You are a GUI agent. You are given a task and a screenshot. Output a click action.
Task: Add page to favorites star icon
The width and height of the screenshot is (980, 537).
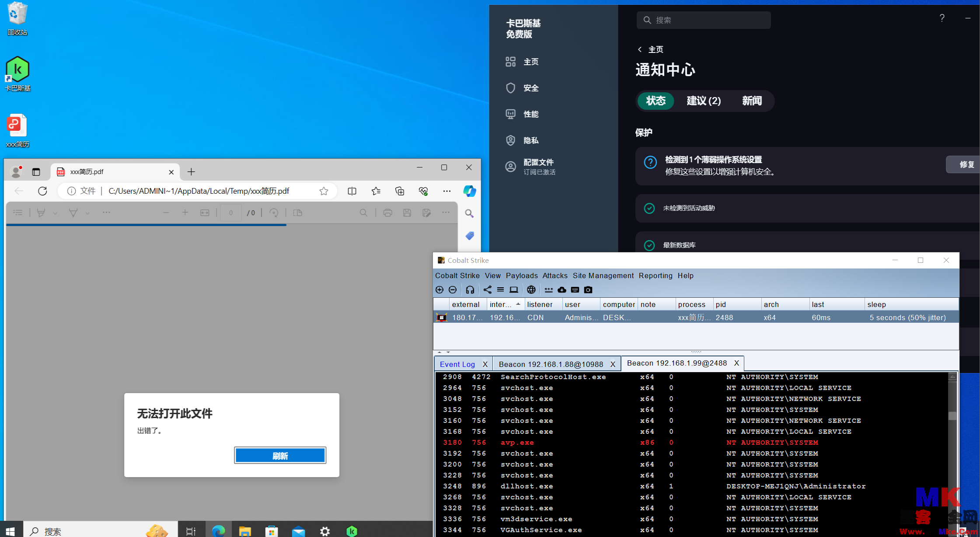coord(324,191)
